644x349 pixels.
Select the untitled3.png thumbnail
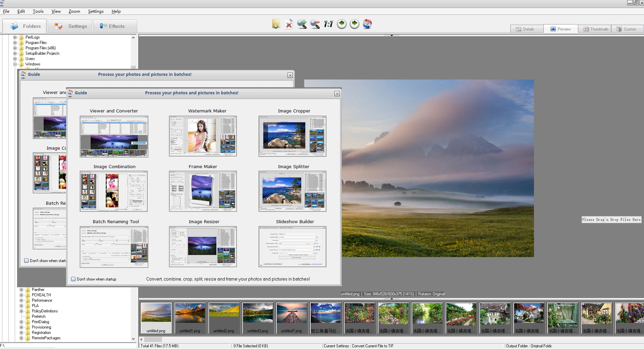(x=258, y=318)
